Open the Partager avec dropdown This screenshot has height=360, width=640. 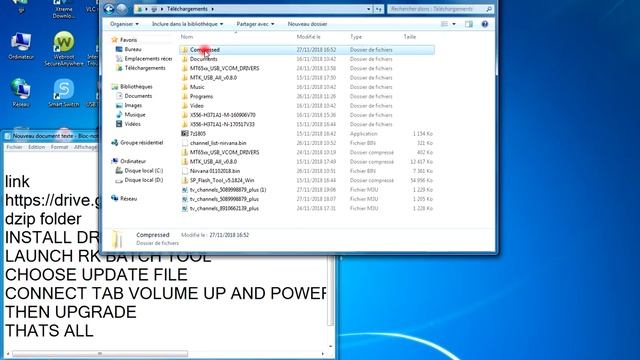pyautogui.click(x=255, y=24)
